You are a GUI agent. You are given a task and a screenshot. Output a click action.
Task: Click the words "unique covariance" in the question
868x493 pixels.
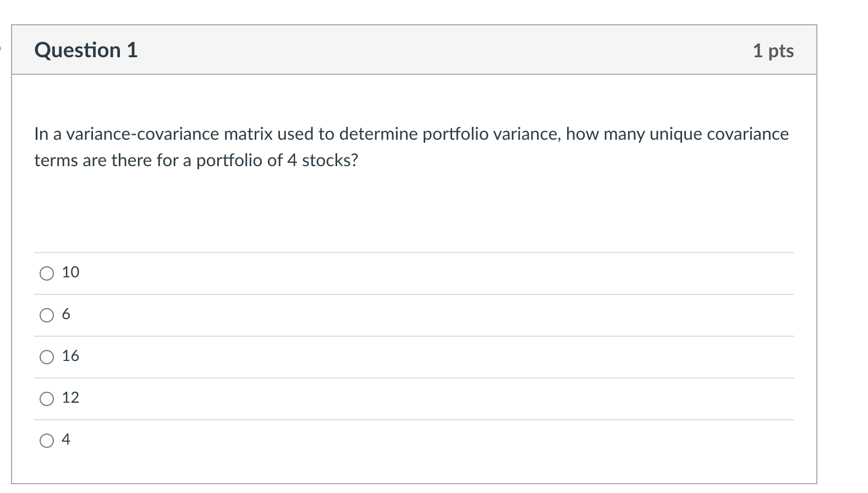(x=719, y=134)
